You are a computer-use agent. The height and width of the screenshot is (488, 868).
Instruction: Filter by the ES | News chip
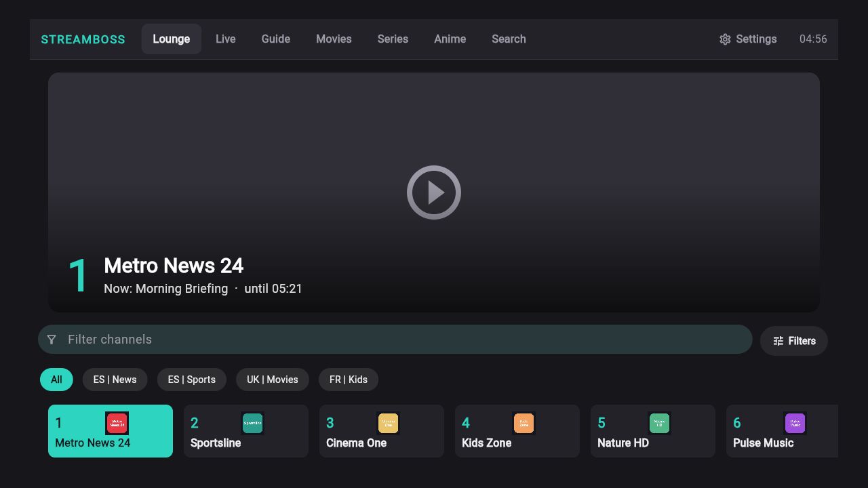click(115, 380)
